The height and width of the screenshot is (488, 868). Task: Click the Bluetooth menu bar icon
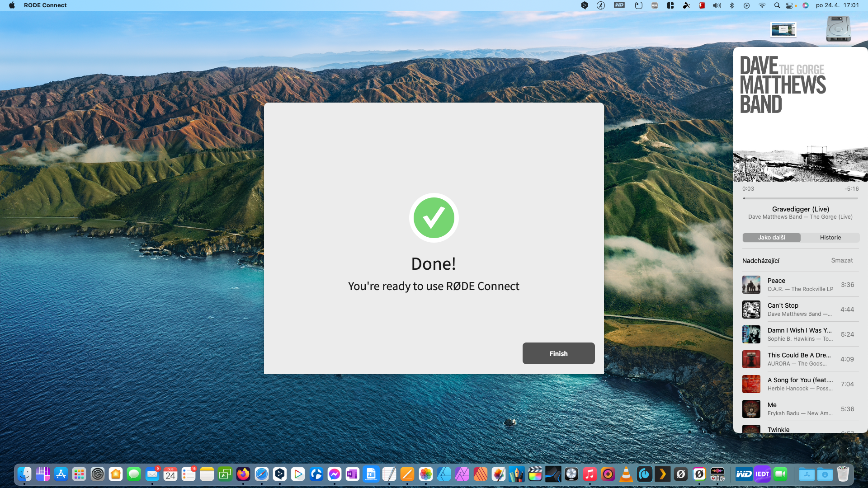tap(732, 5)
